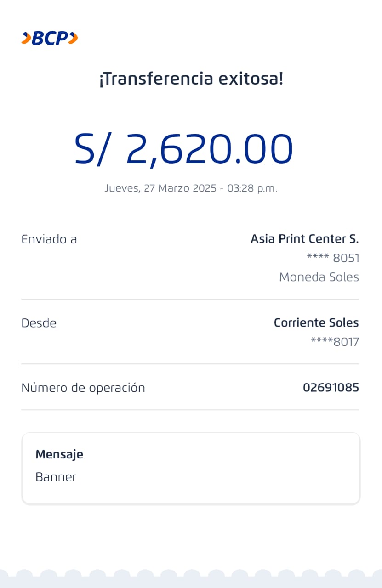Click the BCP logo
This screenshot has height=588, width=382.
[x=50, y=38]
